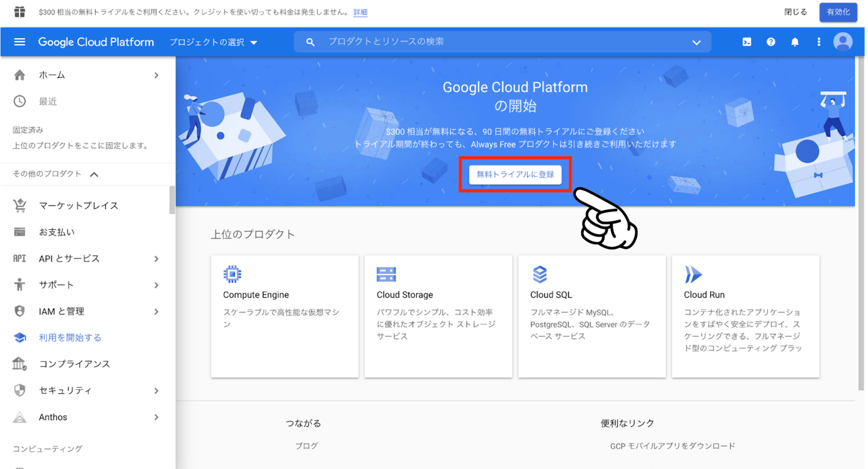Image resolution: width=868 pixels, height=469 pixels.
Task: Open お支払い in the sidebar
Action: tap(56, 232)
